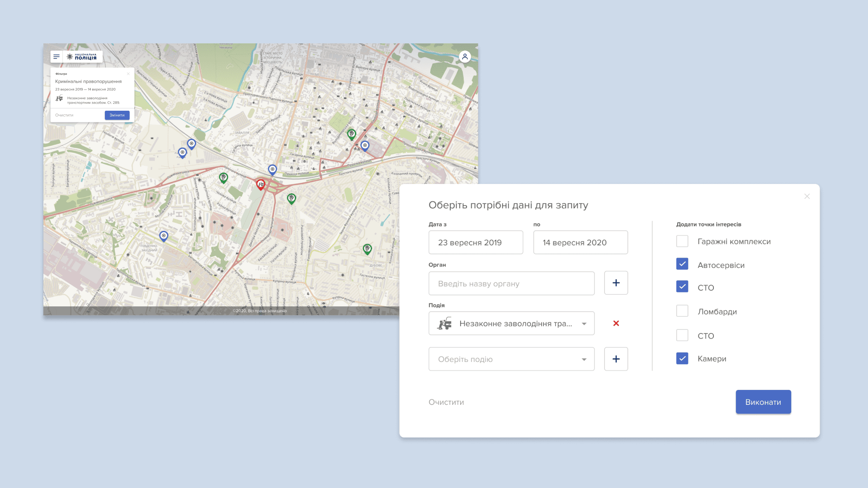Click the red incident map marker
The height and width of the screenshot is (488, 868).
(x=261, y=184)
